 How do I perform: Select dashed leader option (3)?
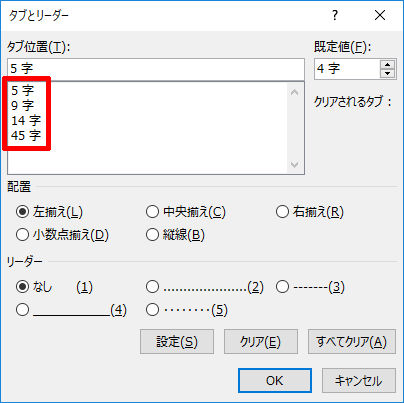click(310, 287)
